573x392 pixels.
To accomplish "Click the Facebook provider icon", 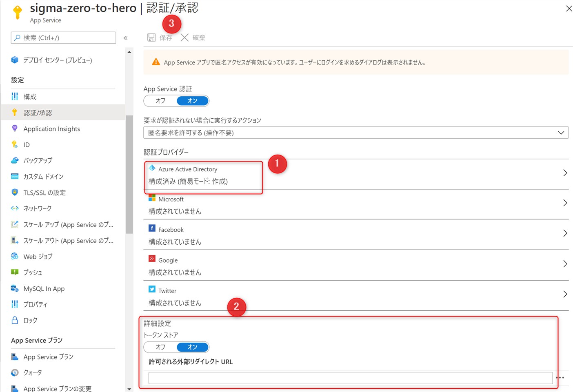I will pos(152,228).
